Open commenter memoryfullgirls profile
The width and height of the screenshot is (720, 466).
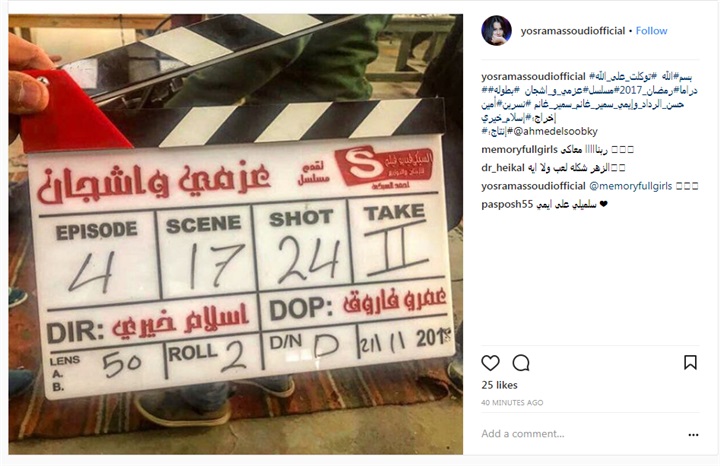(x=519, y=149)
